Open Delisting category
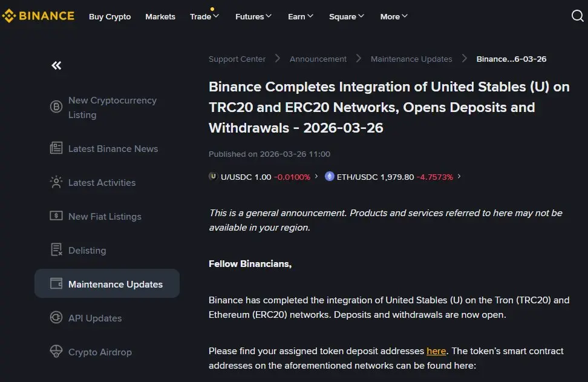This screenshot has width=588, height=382. pos(107,250)
